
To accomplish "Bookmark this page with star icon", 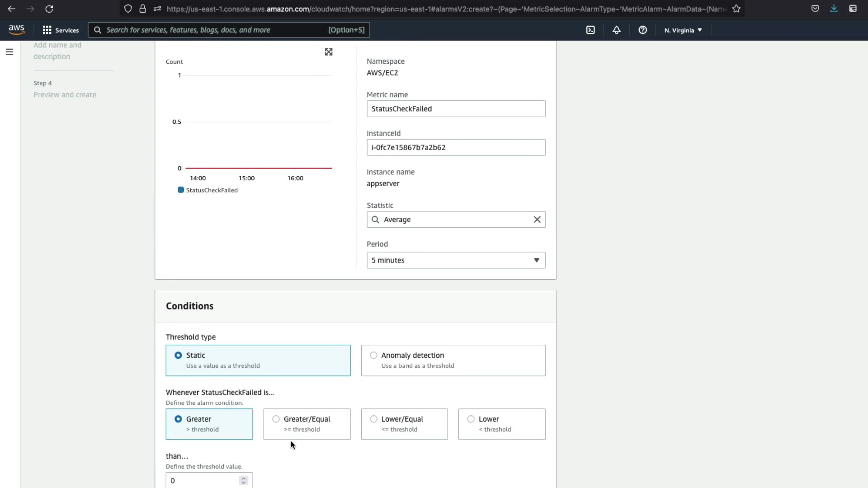I will click(736, 9).
